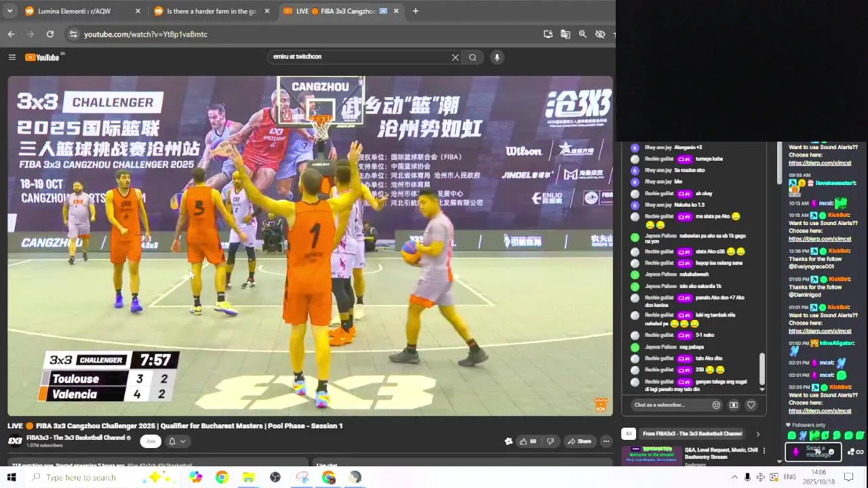Select the All filter chip

point(629,434)
